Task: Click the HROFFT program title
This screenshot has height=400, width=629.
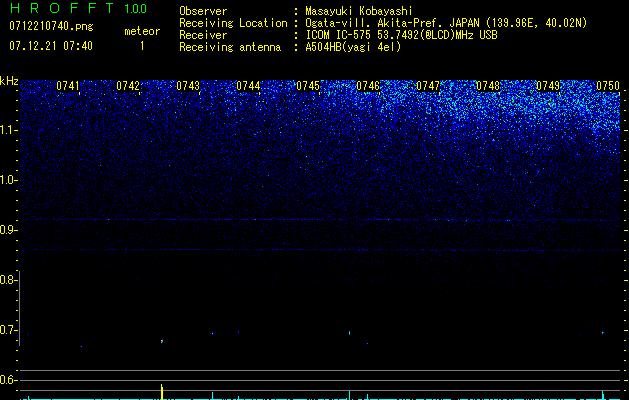Action: [60, 9]
